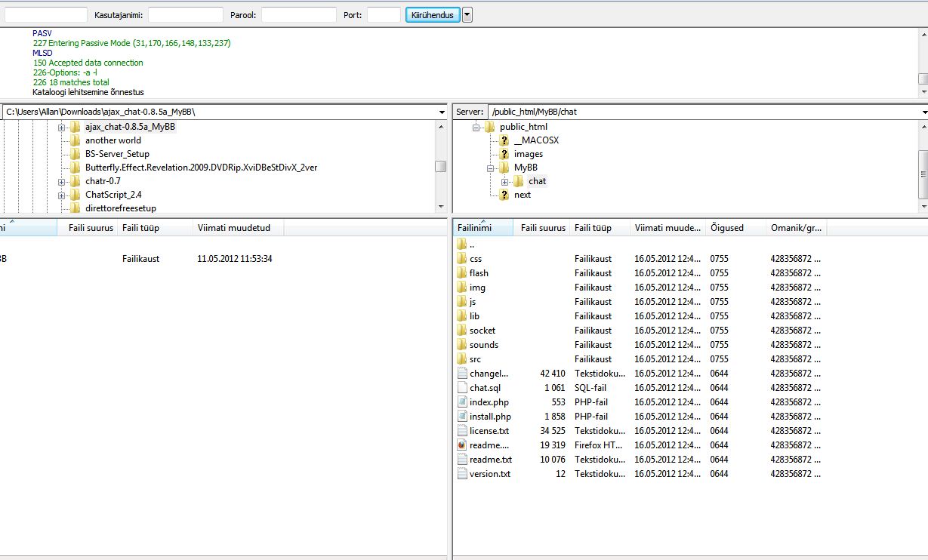928x560 pixels.
Task: Collapse the MyBB remote folder
Action: [491, 168]
